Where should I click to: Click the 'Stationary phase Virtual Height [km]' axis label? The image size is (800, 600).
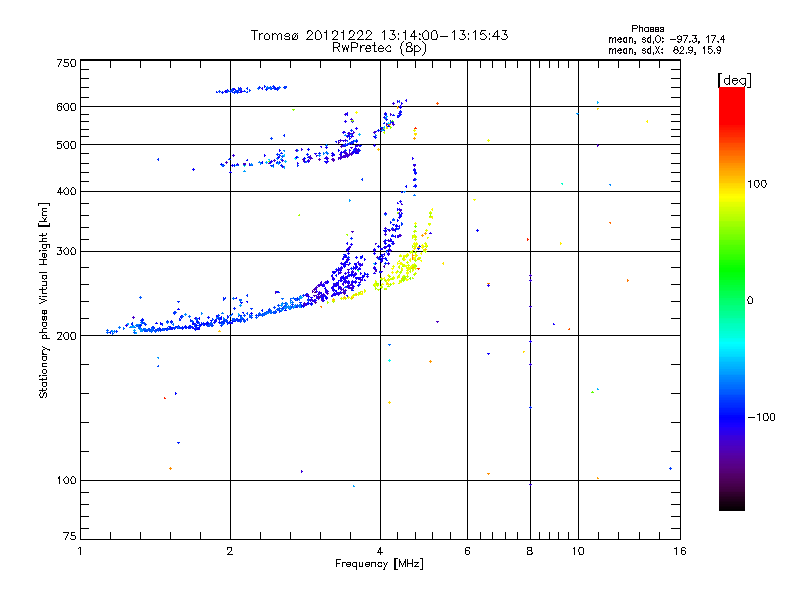pyautogui.click(x=43, y=301)
